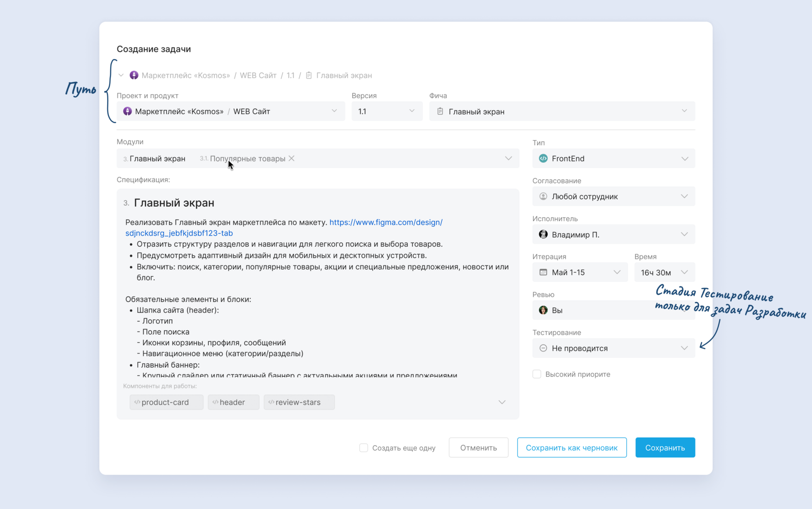Open the Figma design link
The width and height of the screenshot is (812, 509).
(386, 222)
